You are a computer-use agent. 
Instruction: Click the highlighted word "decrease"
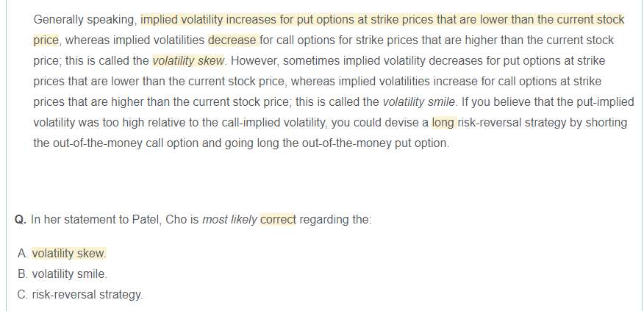click(x=232, y=40)
